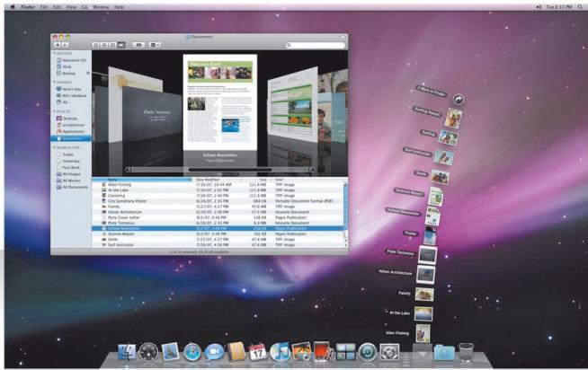Open Family photo thumbnail in stack

424,295
